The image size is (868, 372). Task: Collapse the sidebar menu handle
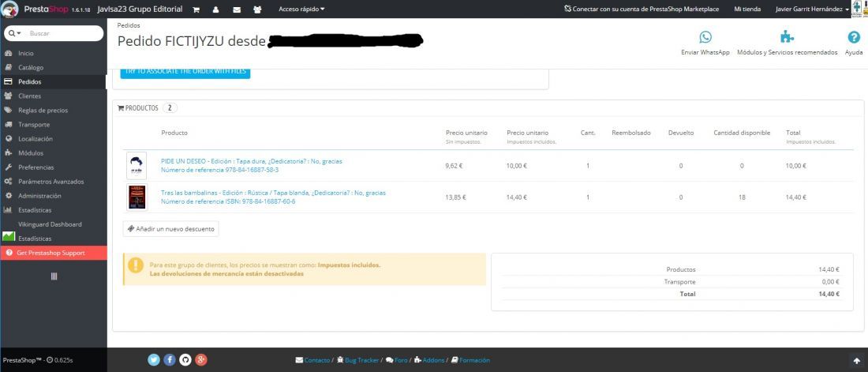[54, 276]
